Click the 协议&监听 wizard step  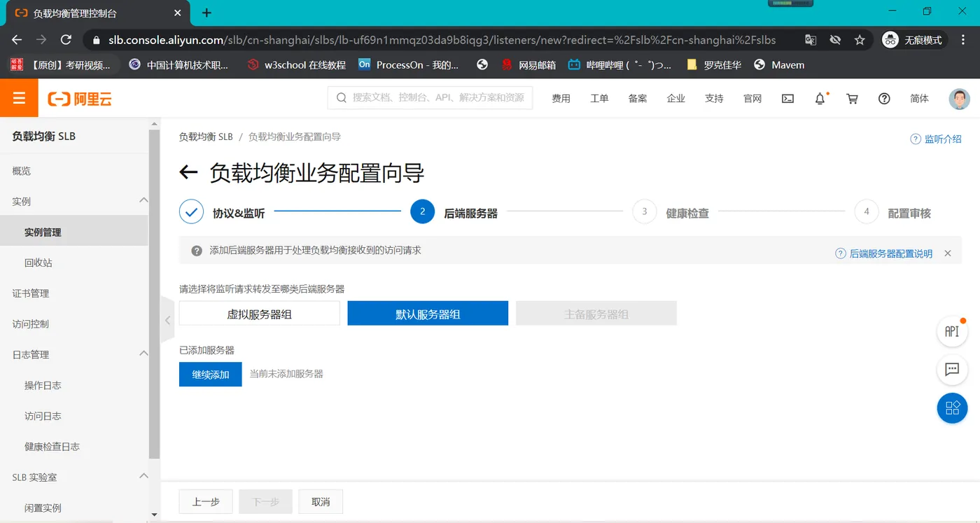(x=223, y=213)
